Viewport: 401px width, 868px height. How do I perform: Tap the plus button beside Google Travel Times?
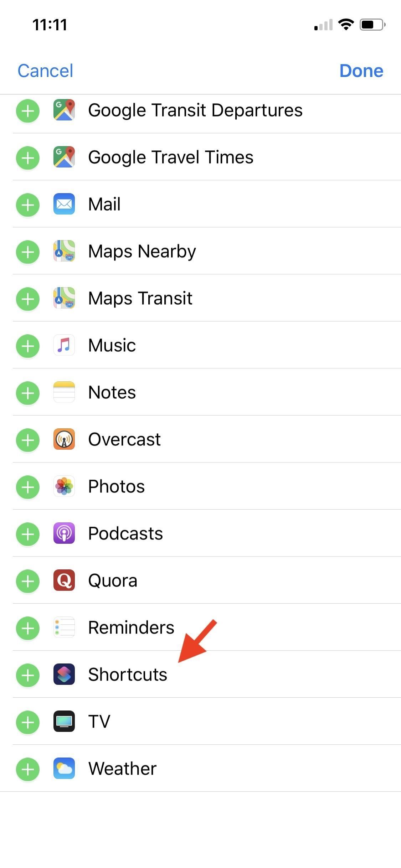click(28, 157)
